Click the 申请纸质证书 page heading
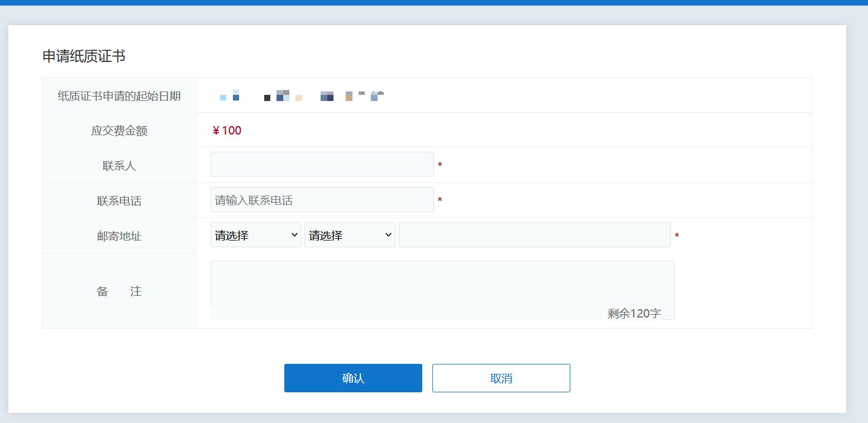868x423 pixels. tap(84, 56)
